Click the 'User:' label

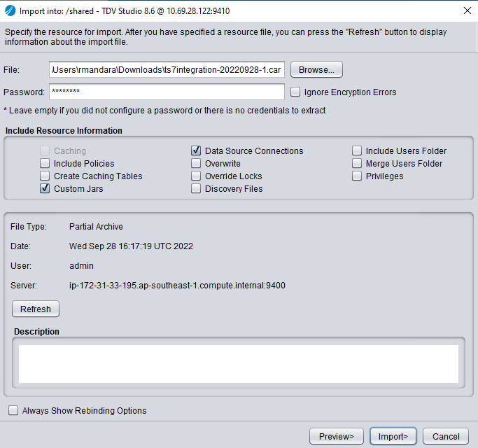[x=21, y=265]
